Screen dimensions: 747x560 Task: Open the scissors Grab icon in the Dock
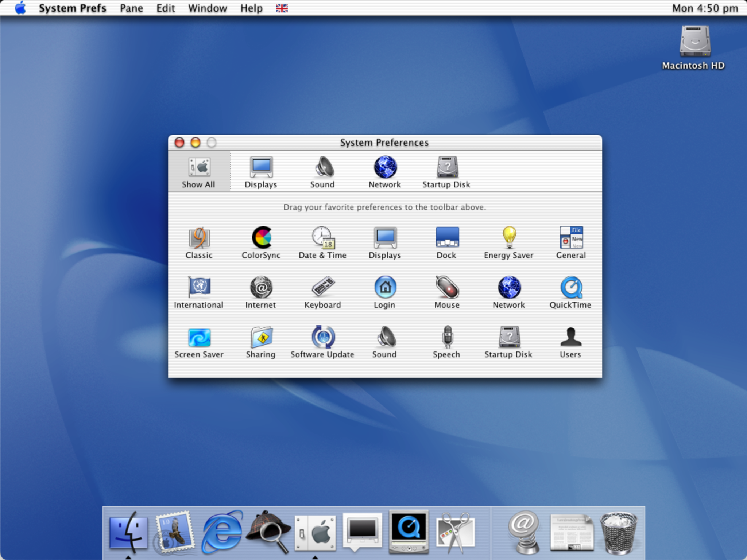(456, 532)
